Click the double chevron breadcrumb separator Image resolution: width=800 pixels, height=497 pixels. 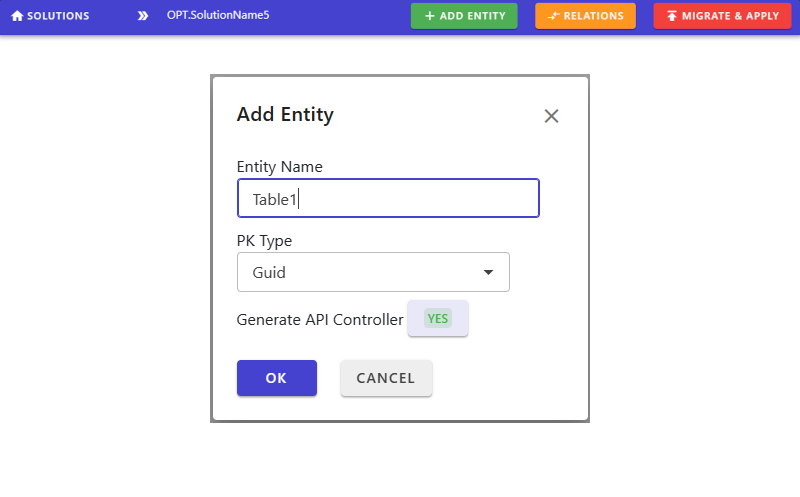coord(143,16)
